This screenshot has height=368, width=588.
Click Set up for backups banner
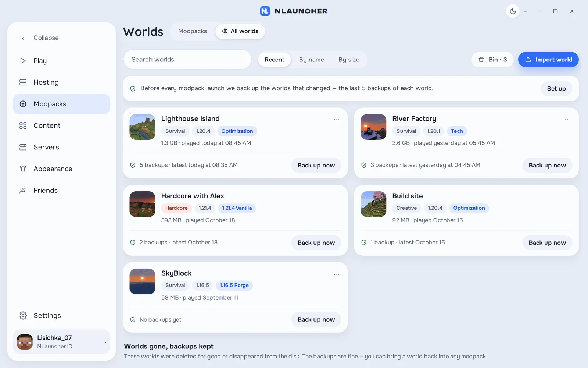coord(556,89)
